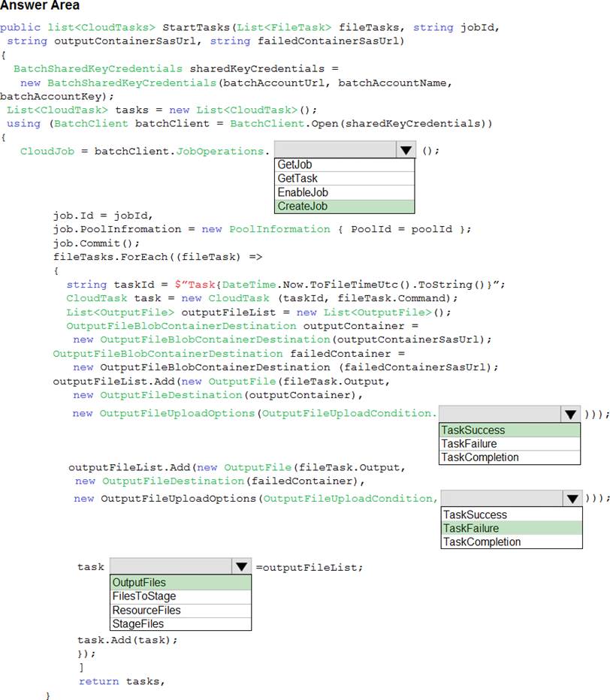Select the highlighted CreateJob option
The width and height of the screenshot is (610, 700).
tap(344, 207)
